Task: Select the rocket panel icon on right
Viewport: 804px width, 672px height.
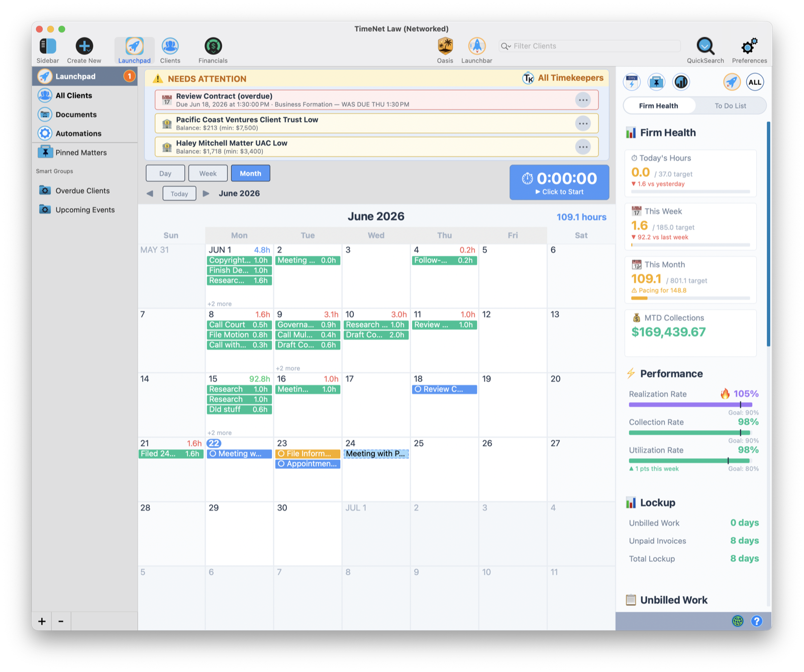Action: tap(732, 82)
